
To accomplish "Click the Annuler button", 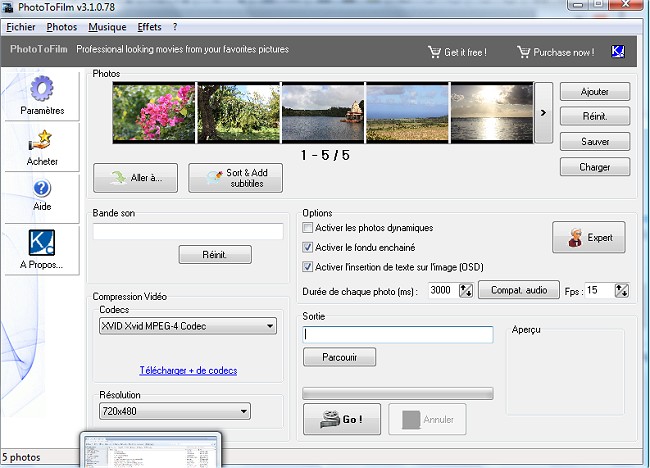I will [x=427, y=419].
